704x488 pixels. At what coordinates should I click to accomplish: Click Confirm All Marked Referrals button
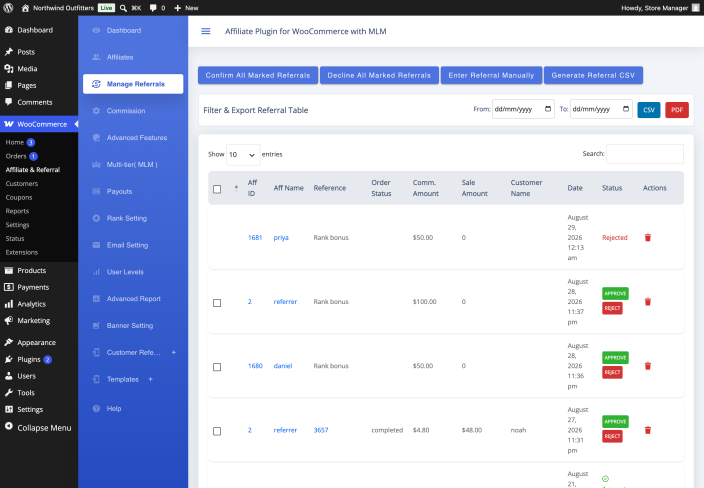coord(258,75)
